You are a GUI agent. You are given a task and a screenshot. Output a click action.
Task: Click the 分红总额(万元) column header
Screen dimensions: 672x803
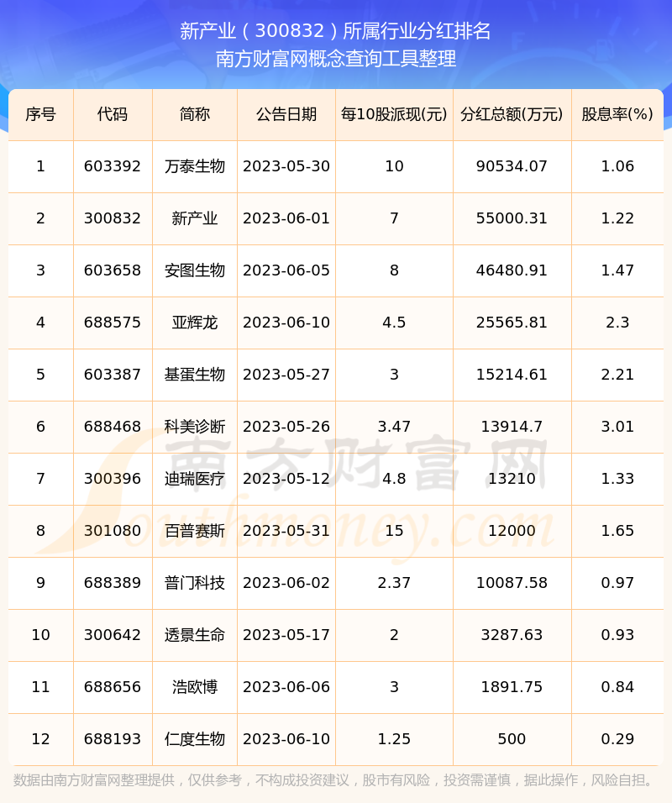point(512,115)
